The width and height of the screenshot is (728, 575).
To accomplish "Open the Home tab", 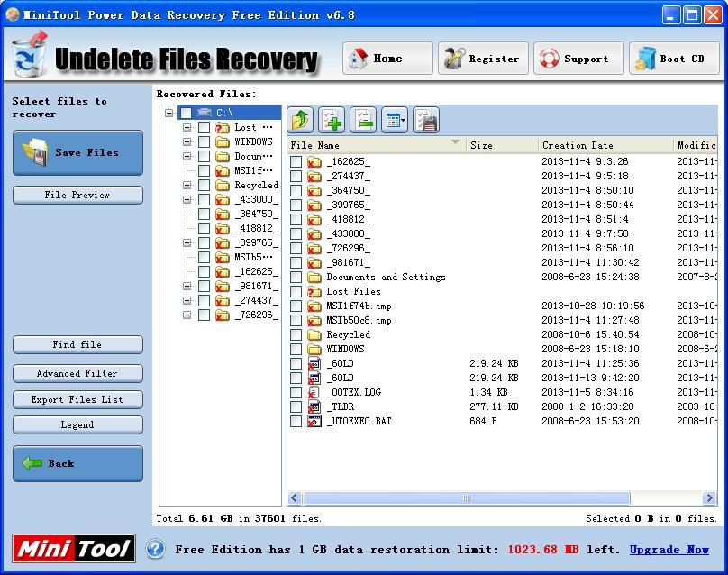I will (387, 58).
